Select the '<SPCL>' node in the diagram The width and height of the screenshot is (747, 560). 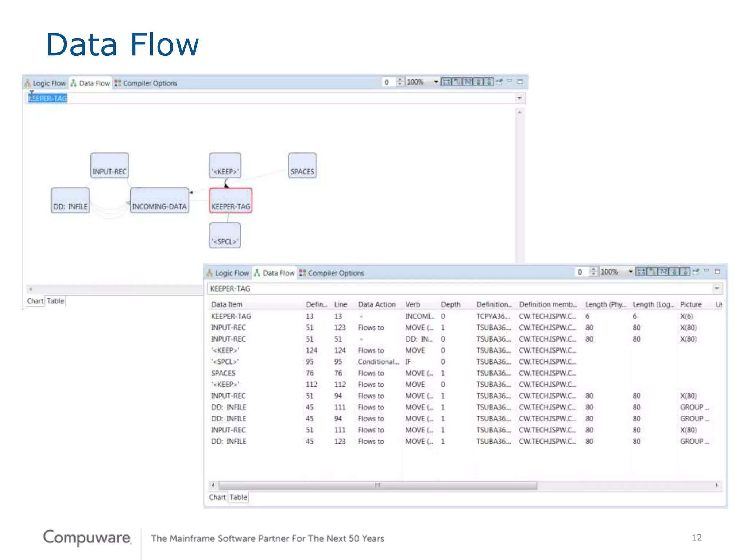tap(225, 236)
